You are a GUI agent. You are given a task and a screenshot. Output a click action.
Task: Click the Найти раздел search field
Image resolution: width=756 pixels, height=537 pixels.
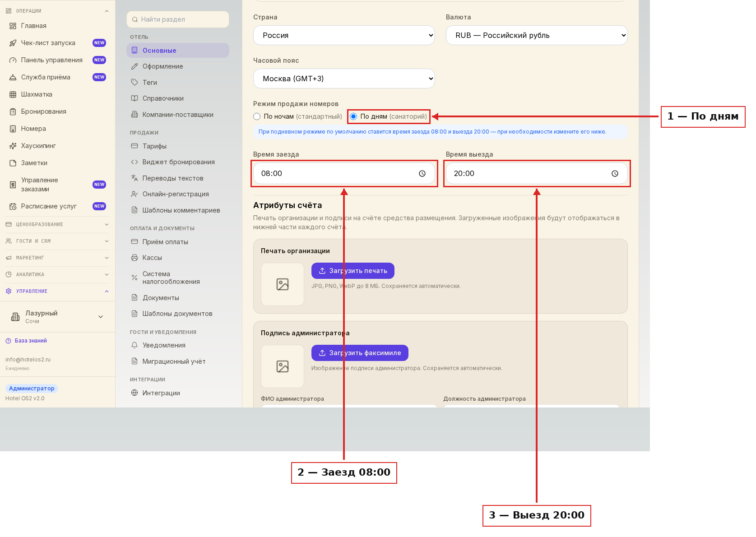coord(178,19)
